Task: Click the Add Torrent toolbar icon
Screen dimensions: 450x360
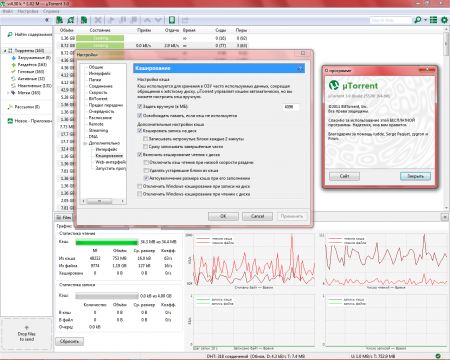Action: (59, 20)
